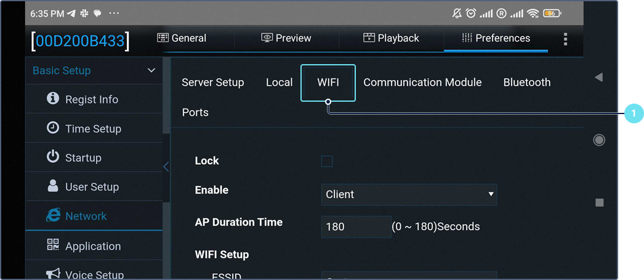The image size is (644, 280).
Task: Open the Communication Module tab
Action: tap(422, 83)
